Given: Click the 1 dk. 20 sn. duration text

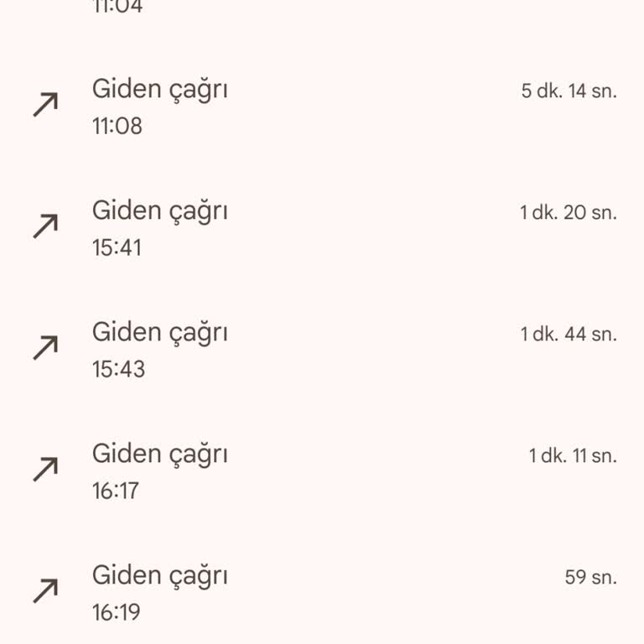Looking at the screenshot, I should 568,213.
